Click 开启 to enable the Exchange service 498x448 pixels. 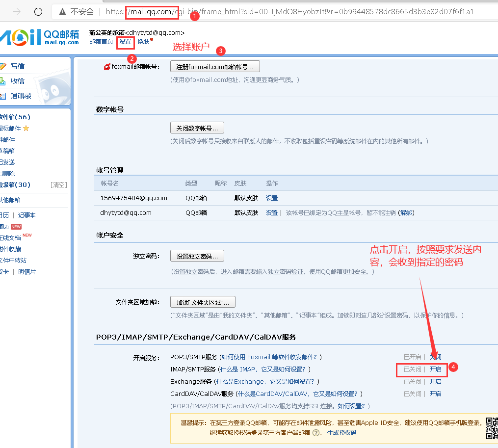click(435, 381)
